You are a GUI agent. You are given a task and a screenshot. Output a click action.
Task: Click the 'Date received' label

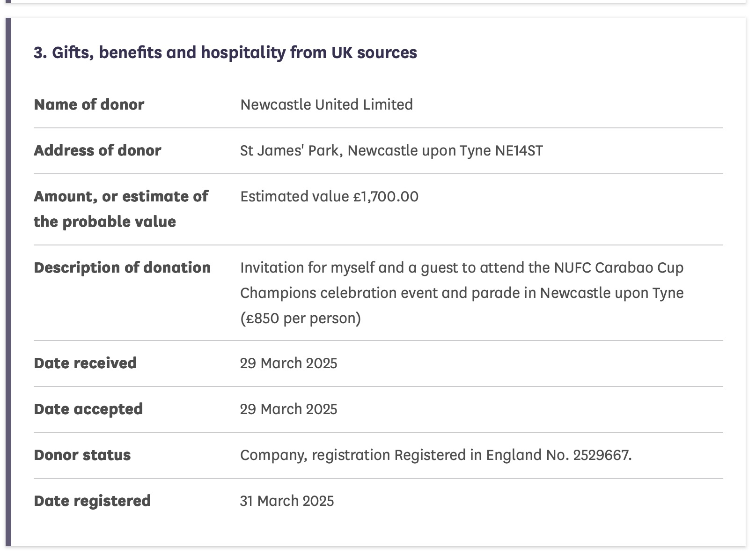click(85, 363)
